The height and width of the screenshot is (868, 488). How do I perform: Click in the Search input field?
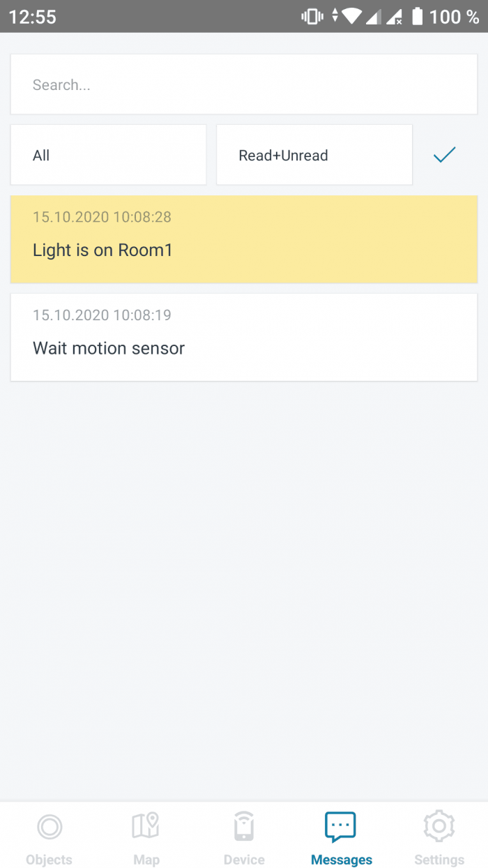click(244, 84)
